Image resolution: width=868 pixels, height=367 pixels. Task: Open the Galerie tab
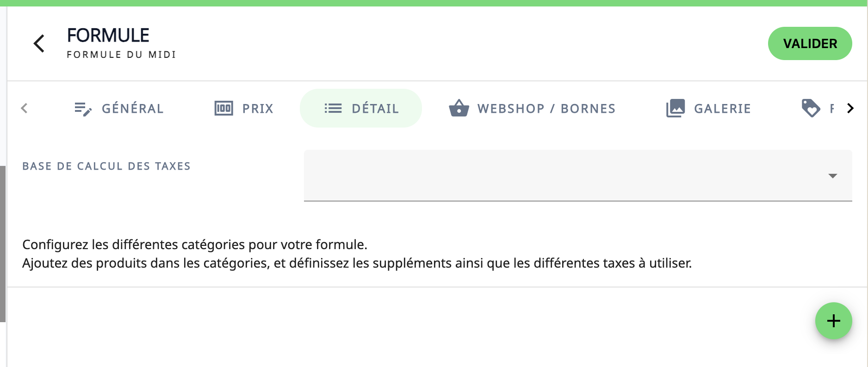click(722, 109)
